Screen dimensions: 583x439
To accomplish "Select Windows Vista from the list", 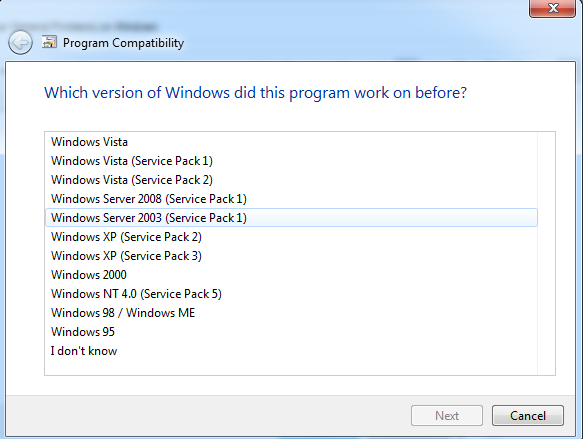I will 291,142.
